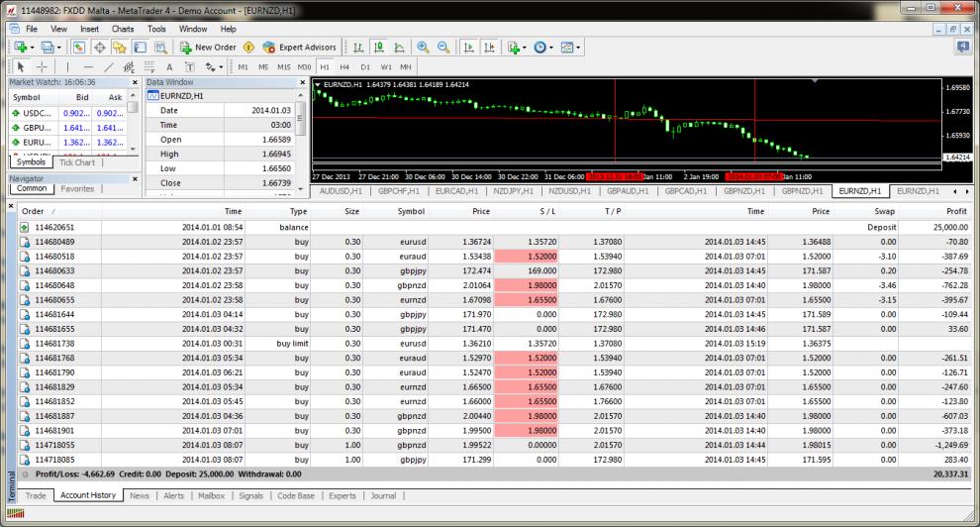980x527 pixels.
Task: Zoom out of the chart
Action: (442, 47)
